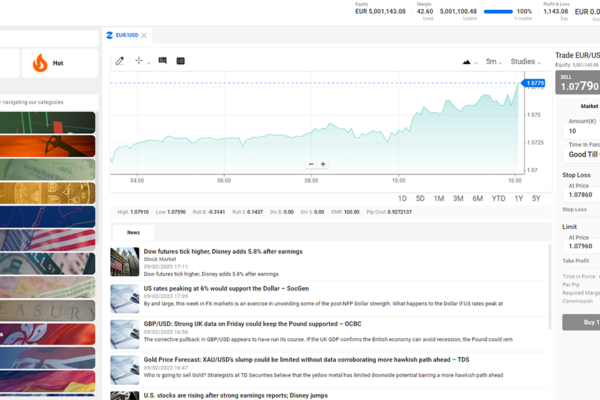
Task: Expand the 5m timeframe dropdown
Action: pos(494,61)
